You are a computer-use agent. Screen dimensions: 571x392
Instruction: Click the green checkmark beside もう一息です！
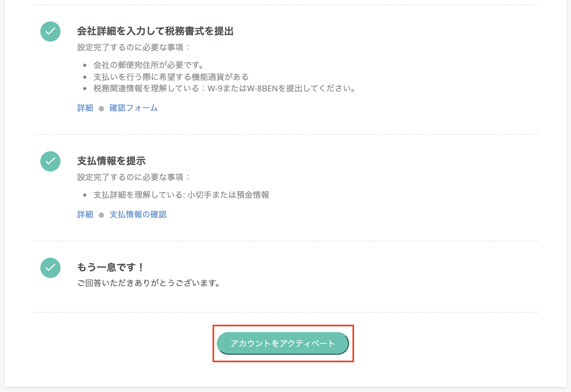click(50, 268)
